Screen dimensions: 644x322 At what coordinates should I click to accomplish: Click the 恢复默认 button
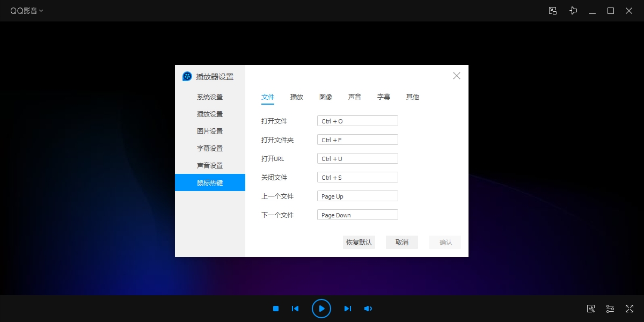coord(359,243)
